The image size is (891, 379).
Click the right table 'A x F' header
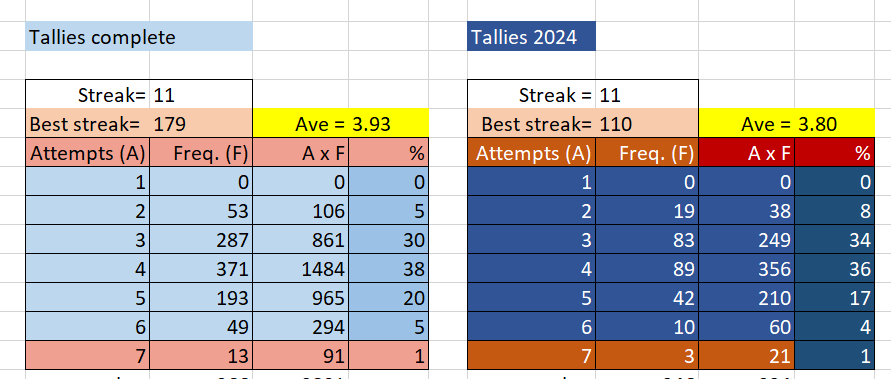coord(747,152)
